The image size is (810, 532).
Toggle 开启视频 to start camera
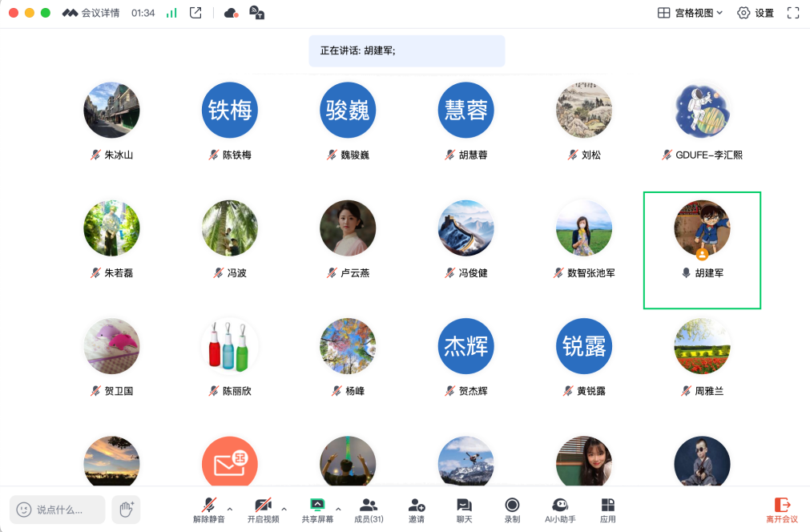[x=263, y=510]
